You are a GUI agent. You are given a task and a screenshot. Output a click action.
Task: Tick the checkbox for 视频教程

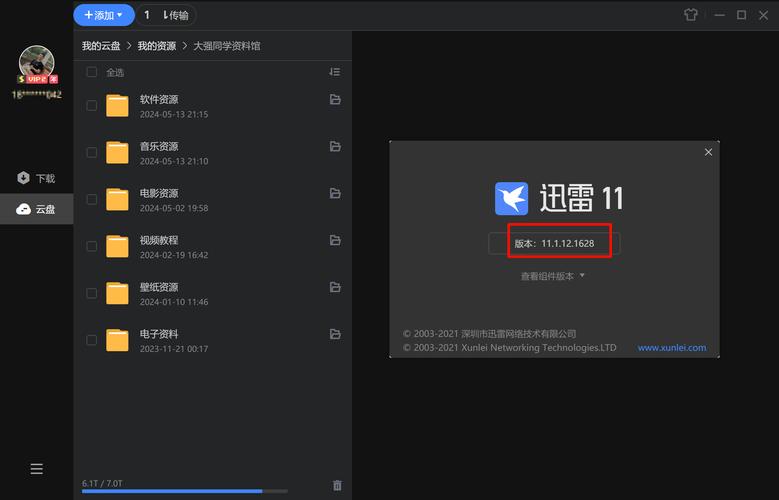point(92,246)
